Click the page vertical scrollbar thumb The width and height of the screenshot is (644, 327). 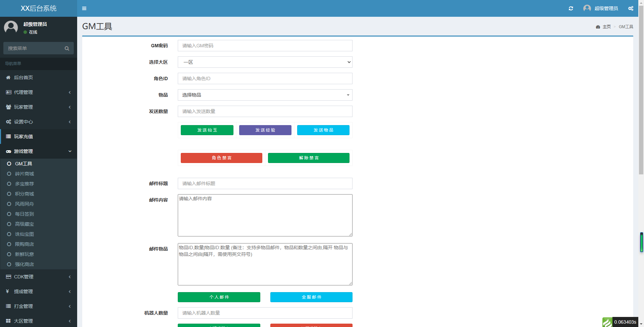click(x=641, y=87)
